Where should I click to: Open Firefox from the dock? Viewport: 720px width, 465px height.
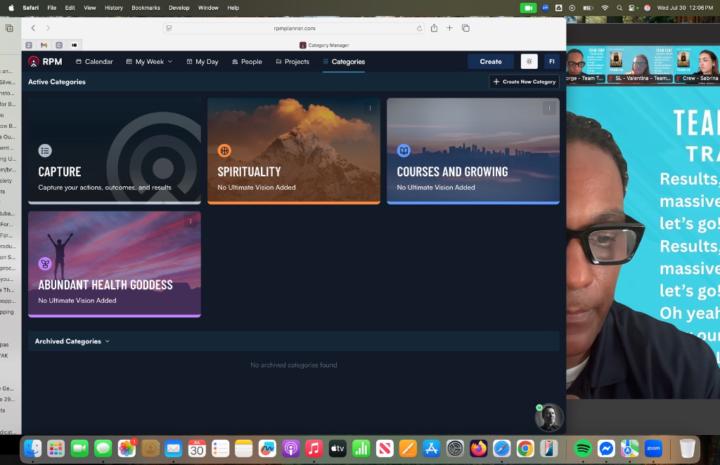pyautogui.click(x=478, y=448)
